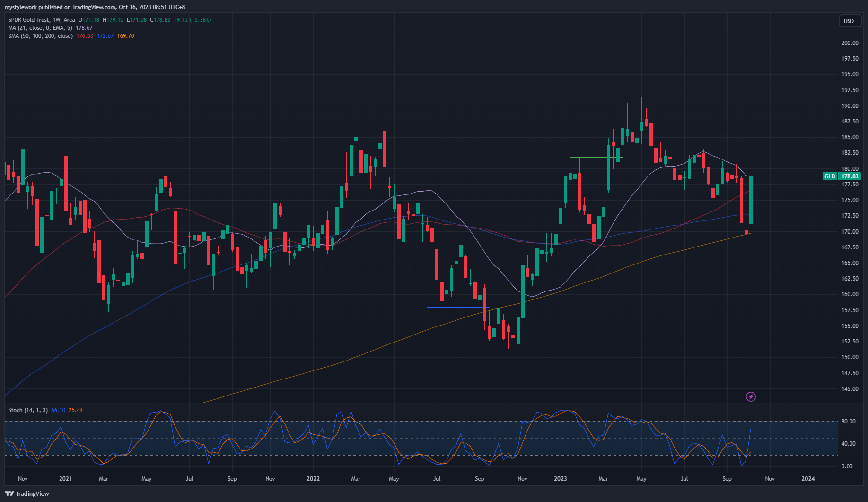Click the 185.00 price axis label
Screen dimensions: 868x502
(x=850, y=137)
